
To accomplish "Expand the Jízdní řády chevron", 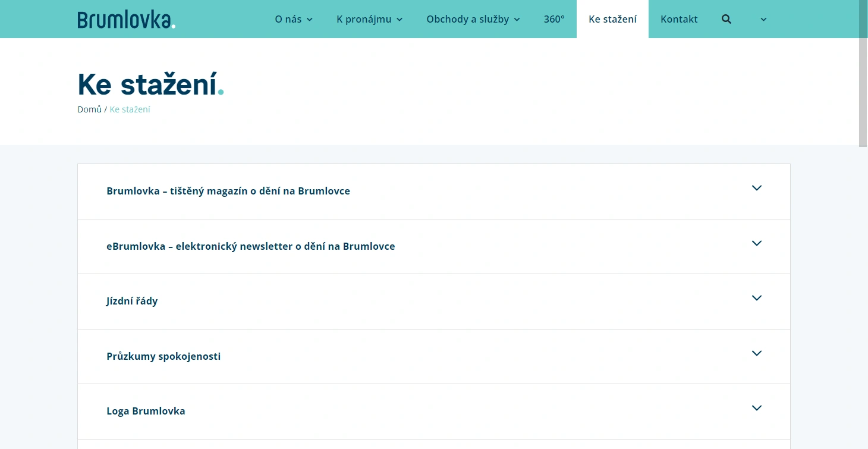I will click(x=757, y=298).
